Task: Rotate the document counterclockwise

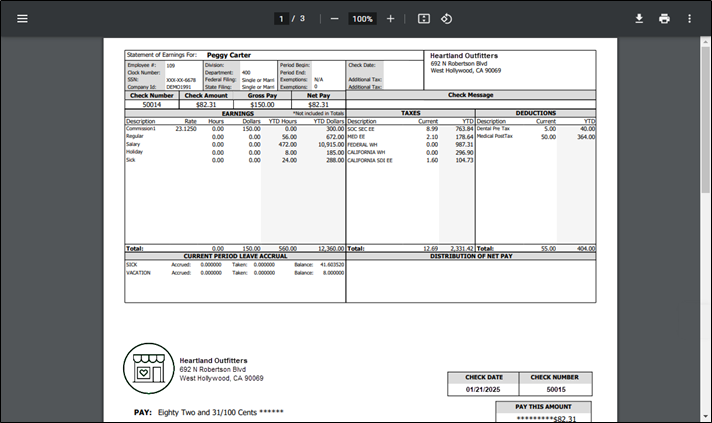Action: point(447,19)
